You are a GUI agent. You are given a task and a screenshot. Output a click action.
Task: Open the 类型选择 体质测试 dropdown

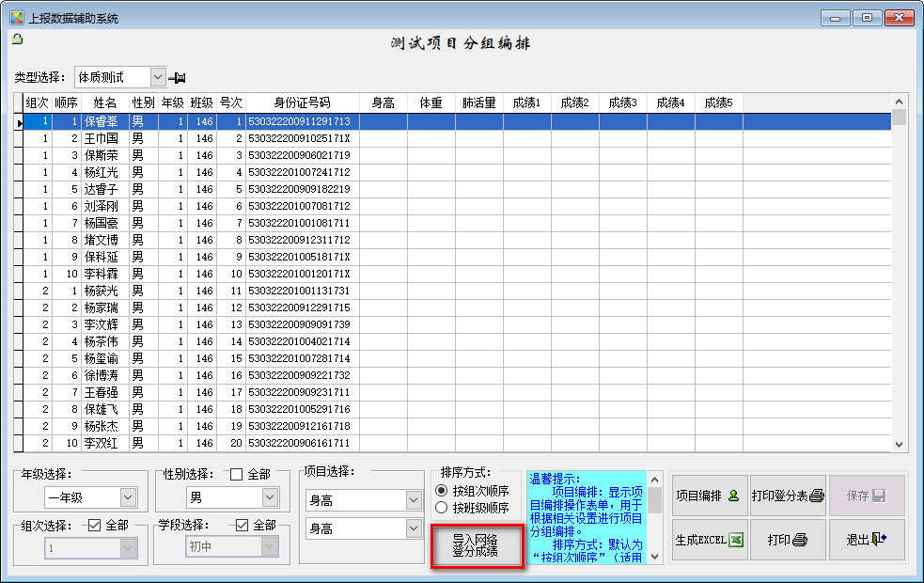point(158,77)
